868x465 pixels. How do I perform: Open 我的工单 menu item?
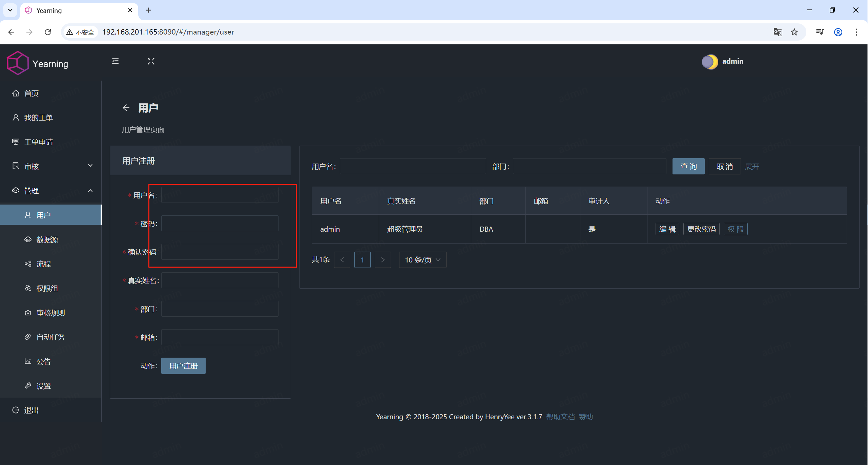tap(38, 118)
